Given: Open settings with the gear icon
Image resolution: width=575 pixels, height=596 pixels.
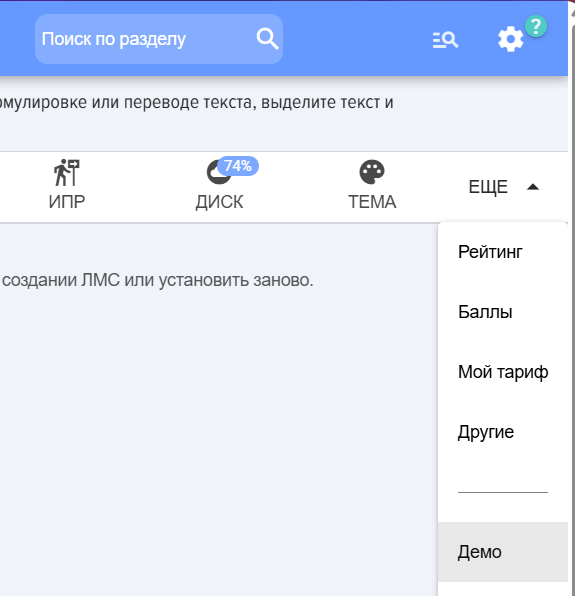Looking at the screenshot, I should tap(510, 39).
